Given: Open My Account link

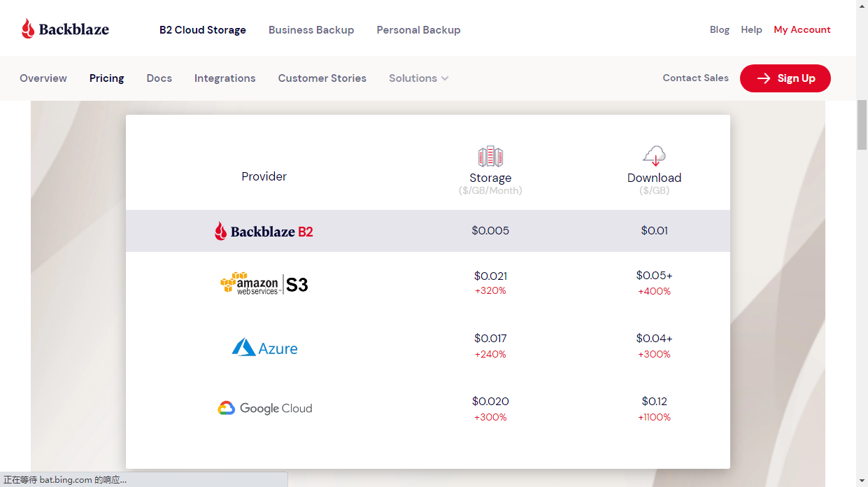Looking at the screenshot, I should pyautogui.click(x=802, y=29).
